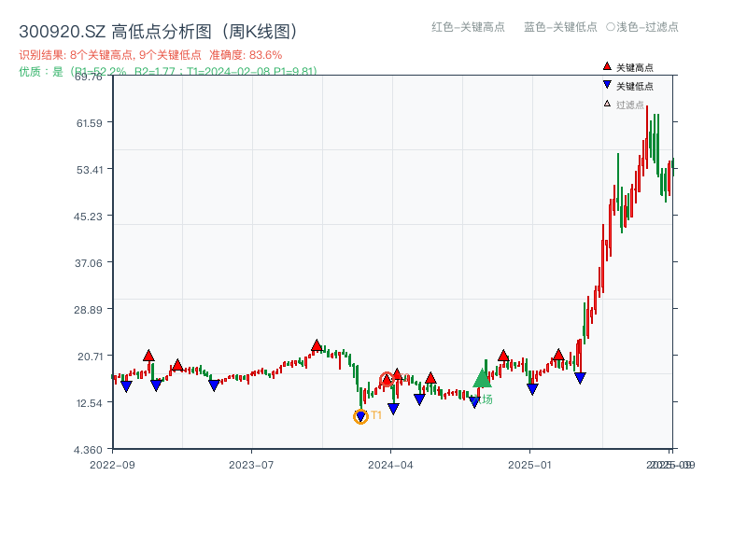The image size is (747, 560).
Task: Click the 准确度: 83.6% text
Action: click(246, 55)
